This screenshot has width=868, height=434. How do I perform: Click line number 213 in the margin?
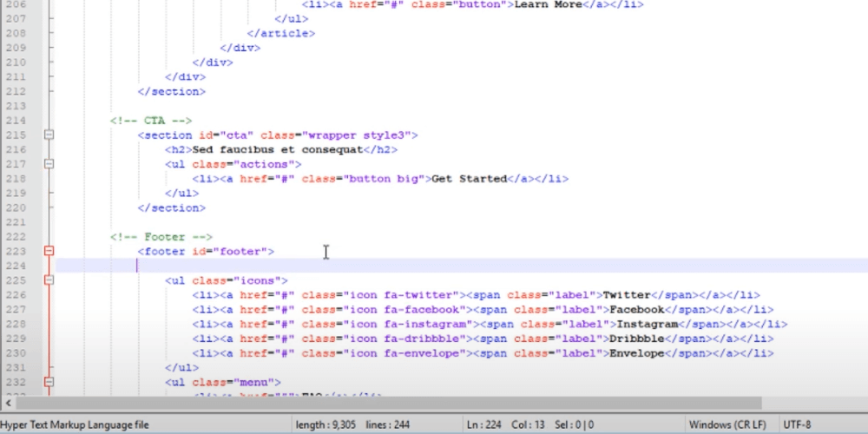(16, 106)
